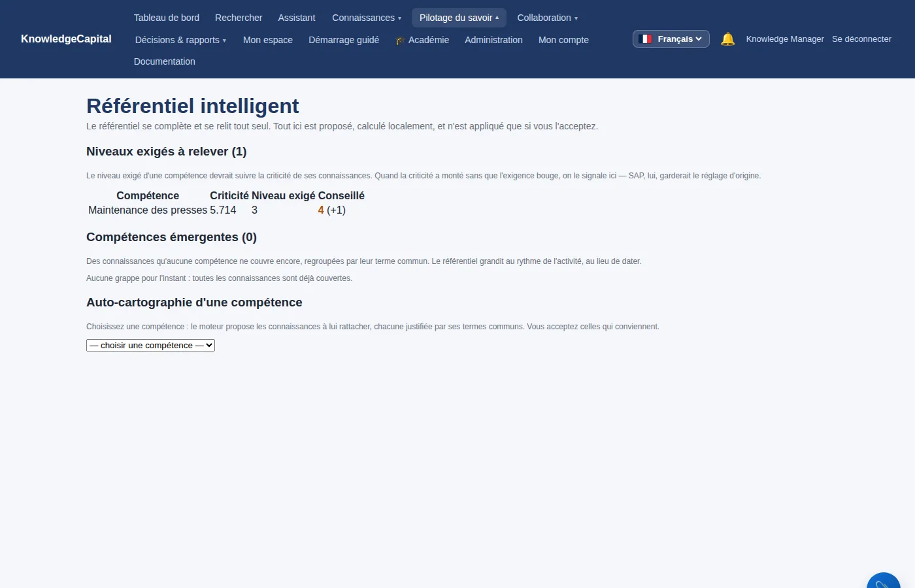Viewport: 915px width, 588px height.
Task: Open the Décisions & rapports dropdown
Action: (x=180, y=40)
